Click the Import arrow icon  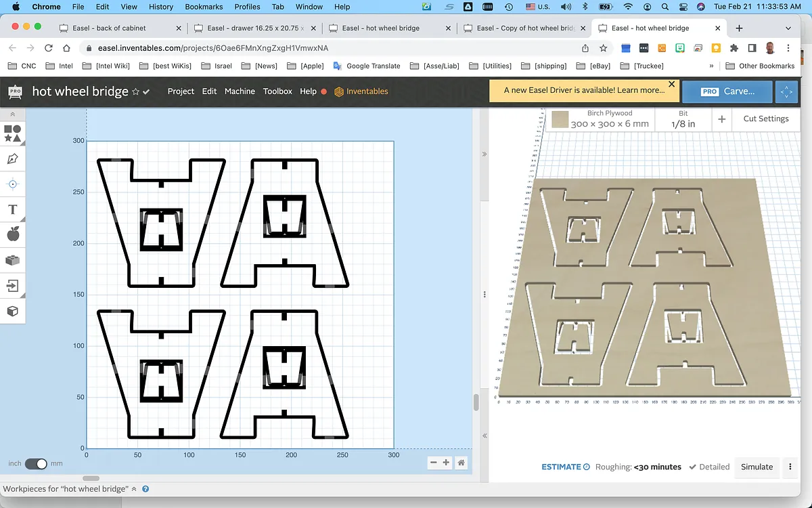[12, 286]
